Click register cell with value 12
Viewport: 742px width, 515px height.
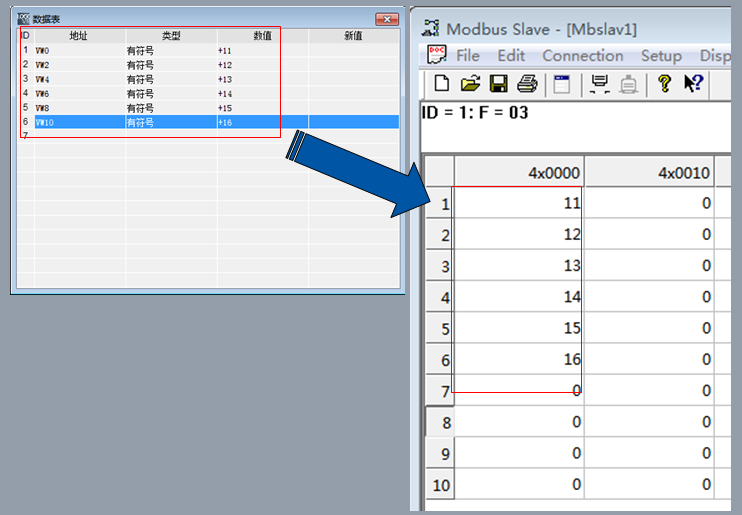tap(519, 234)
